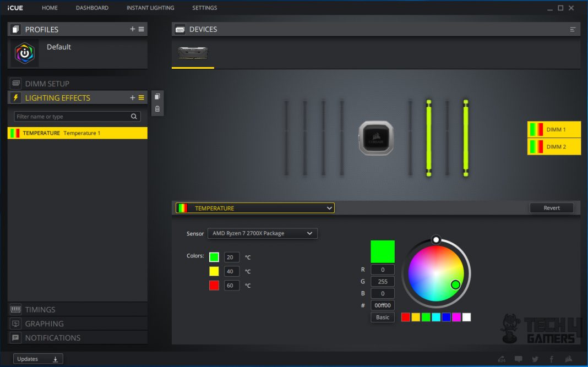Expand the Notifications section
Screen dimensions: 588x367
tap(77, 338)
